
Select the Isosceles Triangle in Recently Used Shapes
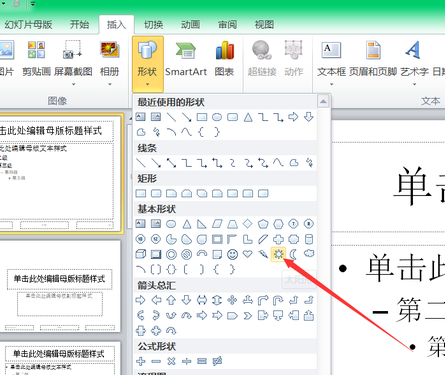pyautogui.click(x=247, y=117)
